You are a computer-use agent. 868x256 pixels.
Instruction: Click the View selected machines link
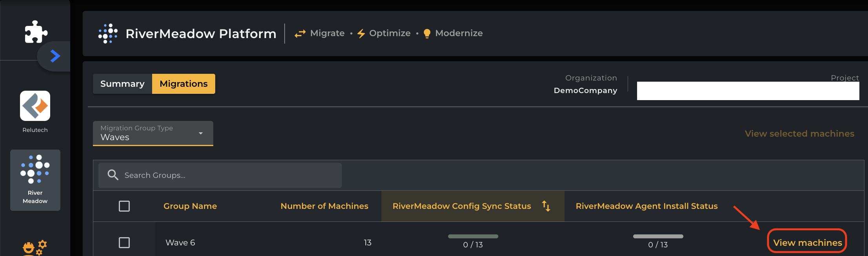click(799, 133)
